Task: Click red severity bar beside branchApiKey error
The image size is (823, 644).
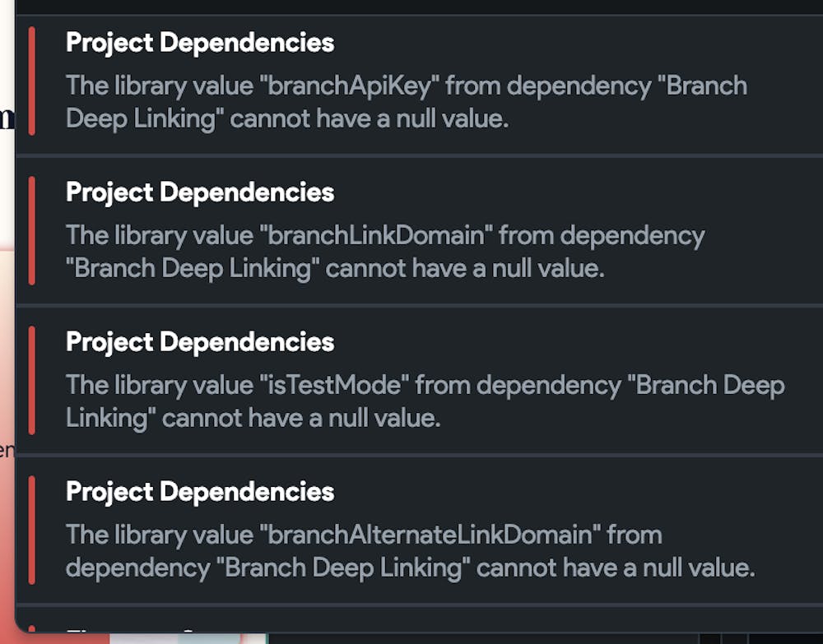Action: (x=31, y=81)
